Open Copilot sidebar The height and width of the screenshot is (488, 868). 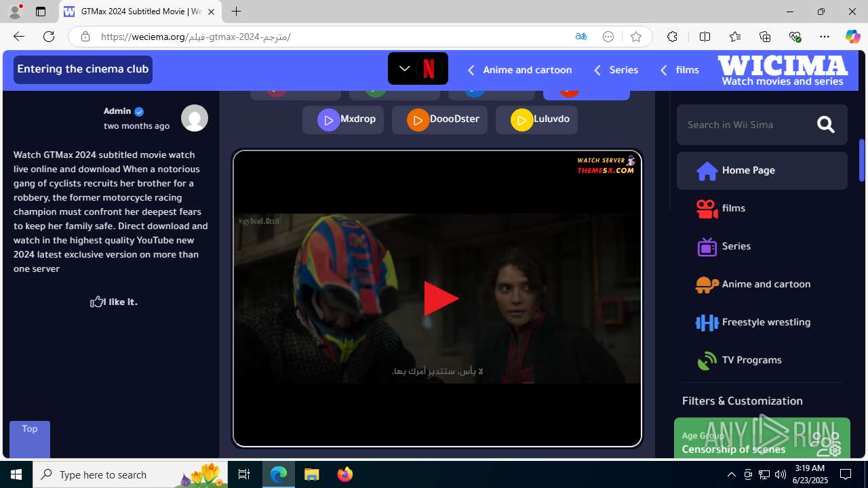[x=852, y=37]
